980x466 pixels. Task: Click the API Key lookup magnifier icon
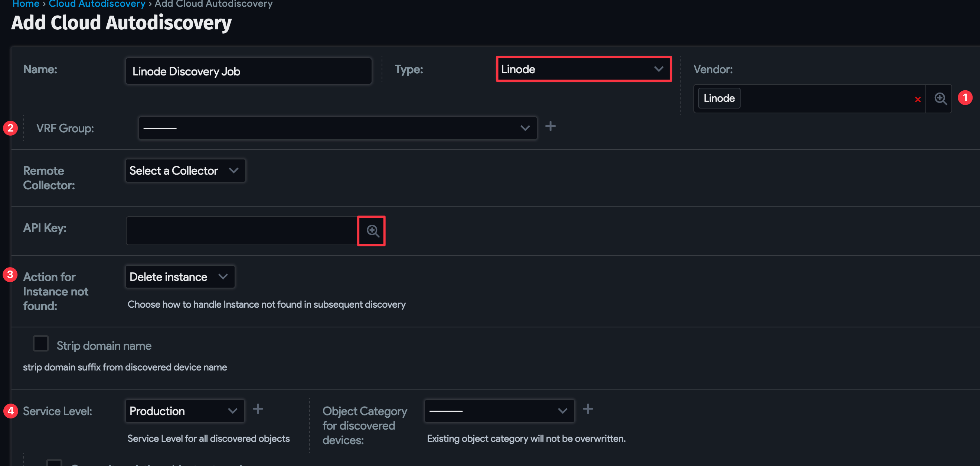click(x=372, y=231)
